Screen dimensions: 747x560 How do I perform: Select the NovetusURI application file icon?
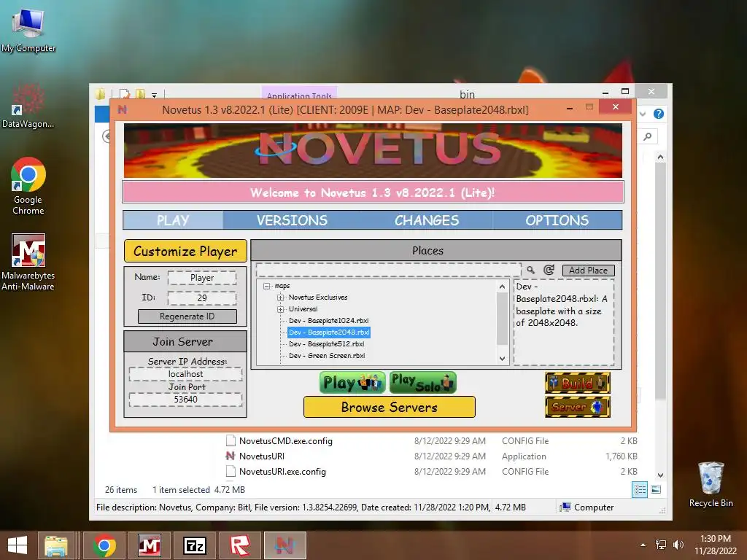(x=230, y=456)
